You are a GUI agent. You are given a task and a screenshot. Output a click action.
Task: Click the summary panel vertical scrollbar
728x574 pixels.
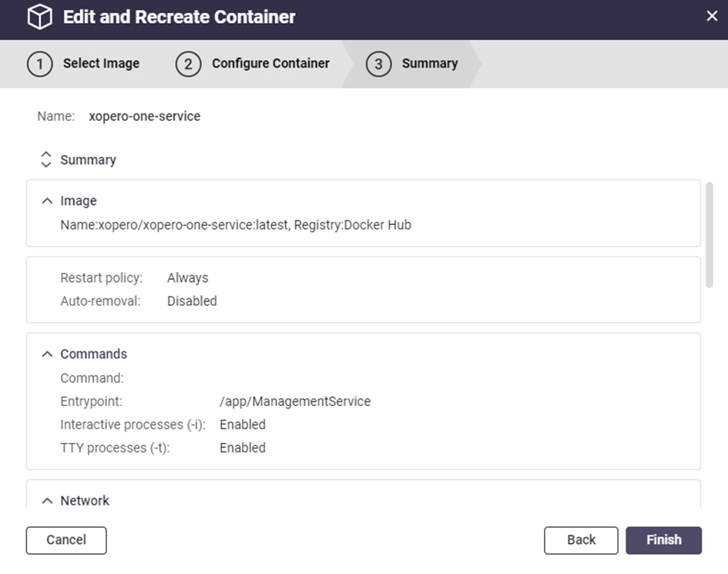pyautogui.click(x=710, y=235)
